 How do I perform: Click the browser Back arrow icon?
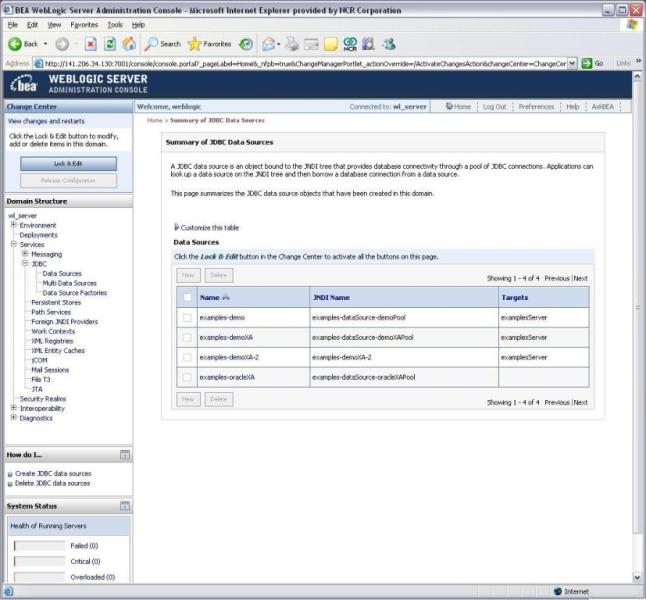click(15, 44)
